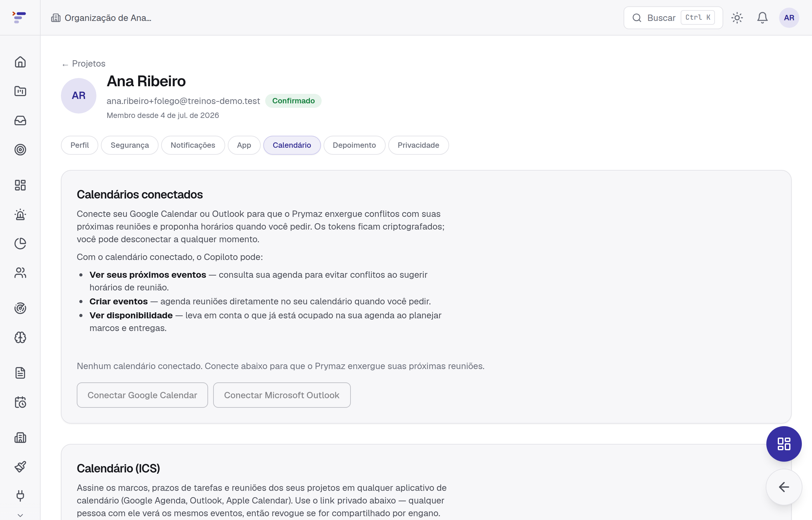This screenshot has width=812, height=520.
Task: Switch to the Depoimento tab
Action: (354, 145)
